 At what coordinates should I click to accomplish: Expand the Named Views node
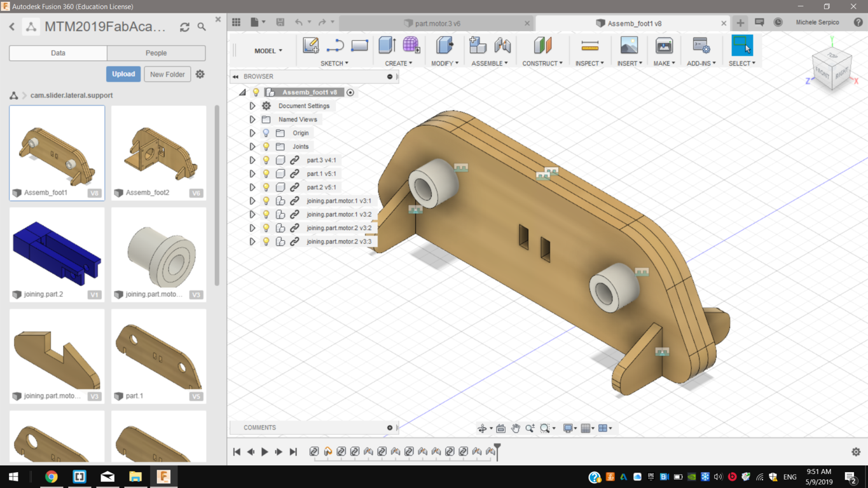[252, 119]
